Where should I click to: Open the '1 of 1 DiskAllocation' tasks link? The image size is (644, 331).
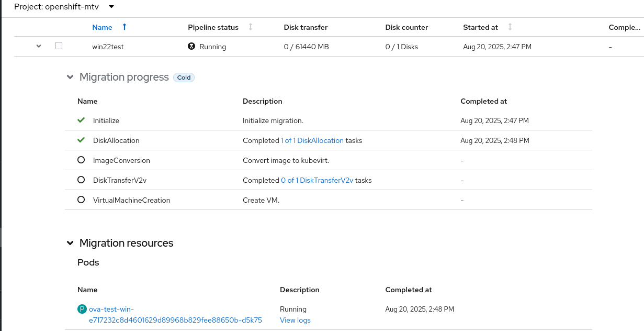(312, 140)
